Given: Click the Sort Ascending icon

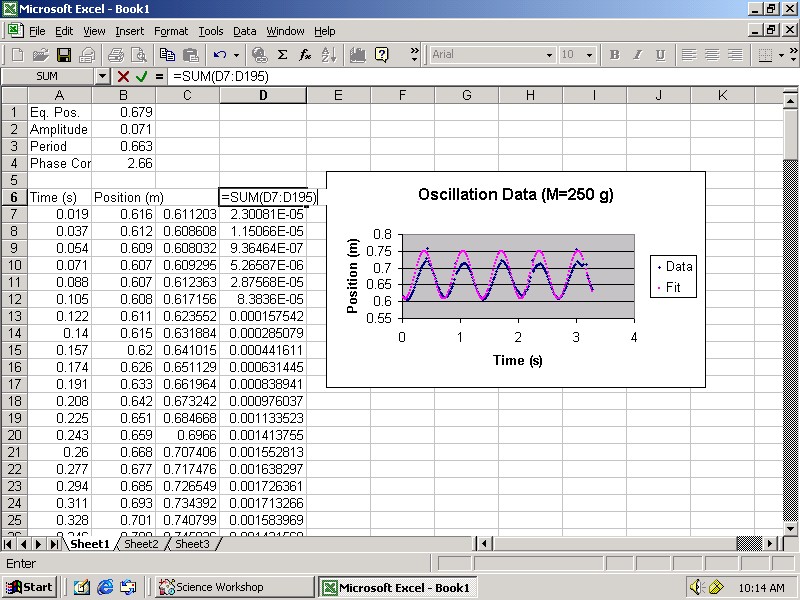Looking at the screenshot, I should pyautogui.click(x=330, y=55).
